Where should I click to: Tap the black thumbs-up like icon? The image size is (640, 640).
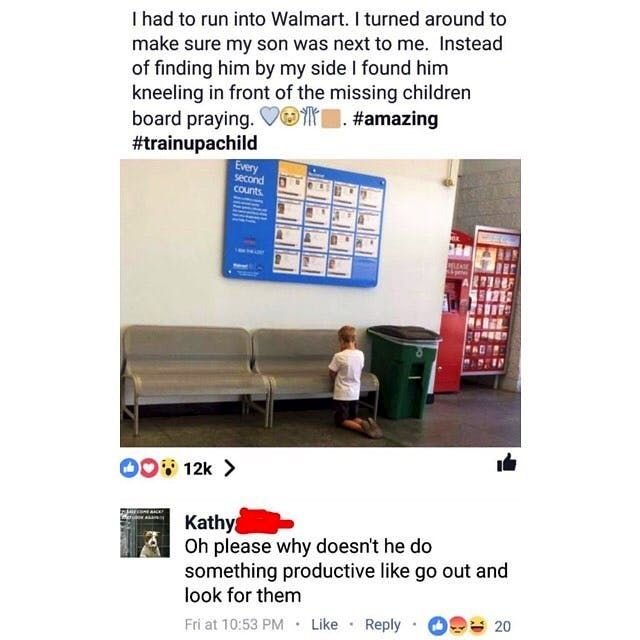(507, 463)
